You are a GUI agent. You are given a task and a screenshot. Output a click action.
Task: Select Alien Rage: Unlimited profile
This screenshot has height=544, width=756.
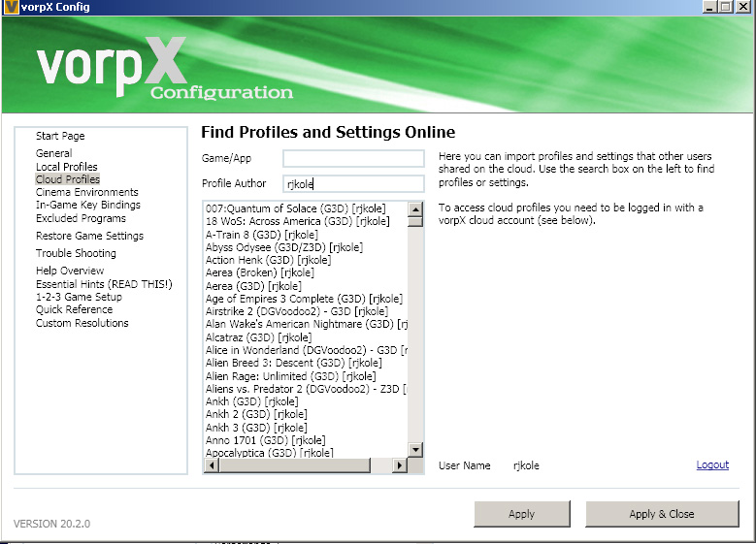[291, 376]
